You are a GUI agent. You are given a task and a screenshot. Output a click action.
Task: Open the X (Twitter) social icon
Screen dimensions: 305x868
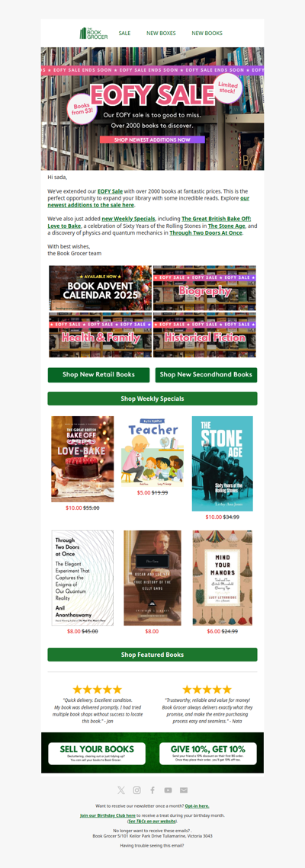(x=121, y=790)
